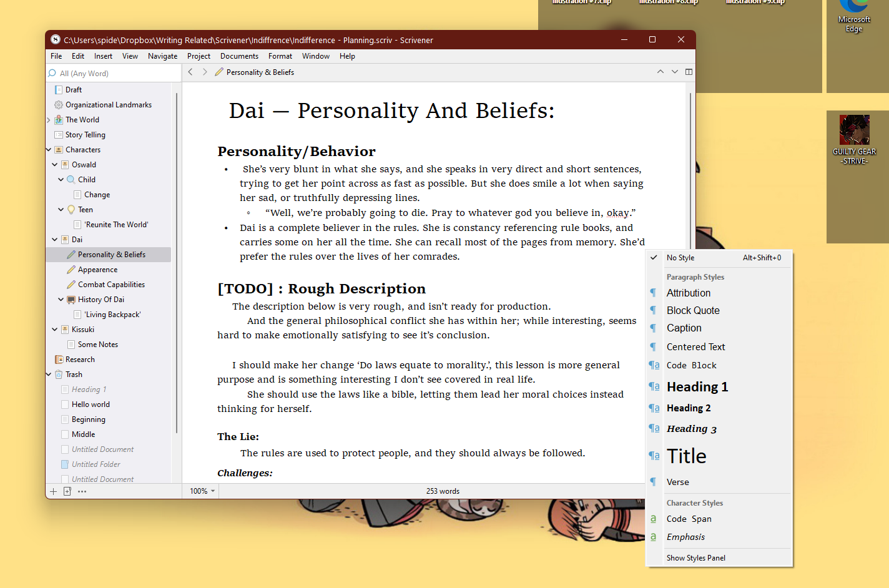This screenshot has width=889, height=588.
Task: Click the magnifier icon next to Child
Action: 71,179
